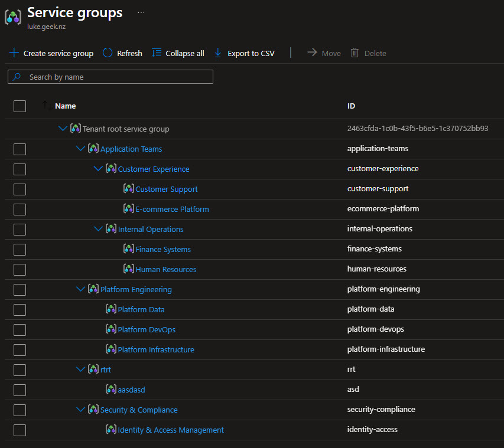Click the Customer Support group icon
The image size is (504, 448).
[x=129, y=188]
